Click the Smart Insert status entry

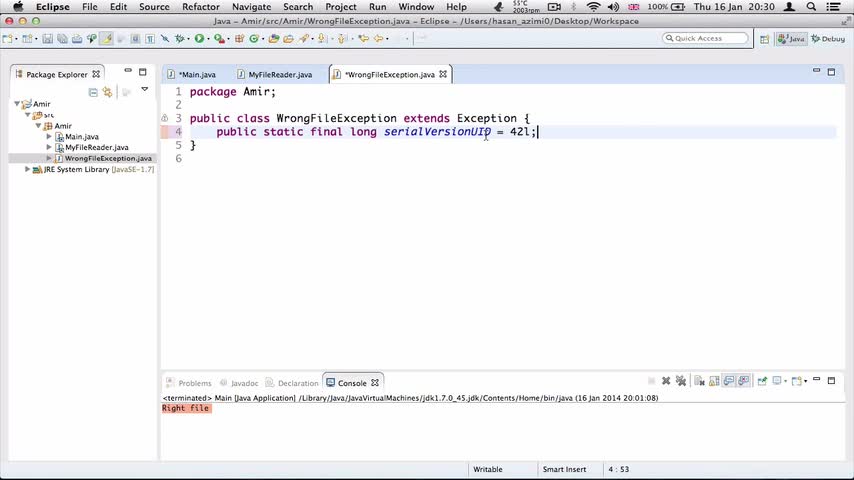pyautogui.click(x=564, y=469)
